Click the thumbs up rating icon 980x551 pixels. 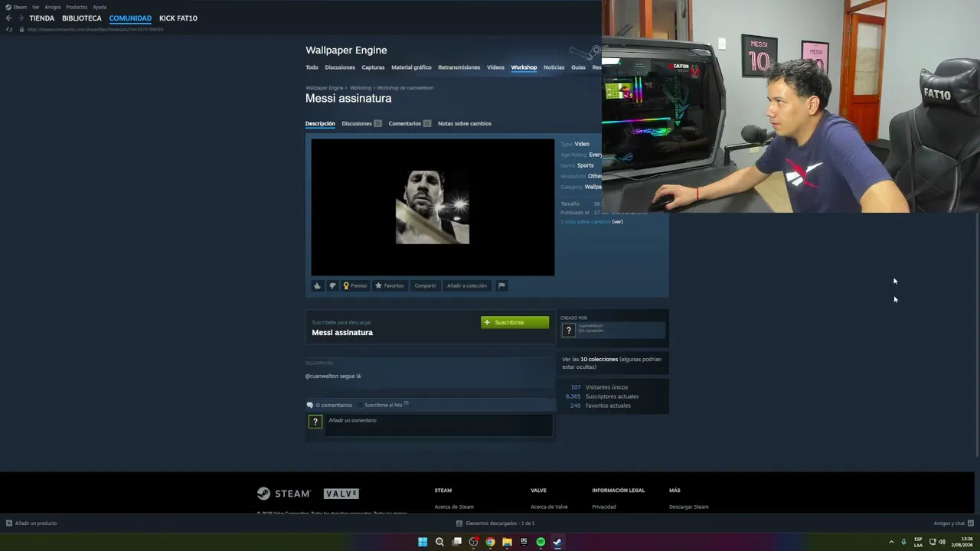[318, 285]
